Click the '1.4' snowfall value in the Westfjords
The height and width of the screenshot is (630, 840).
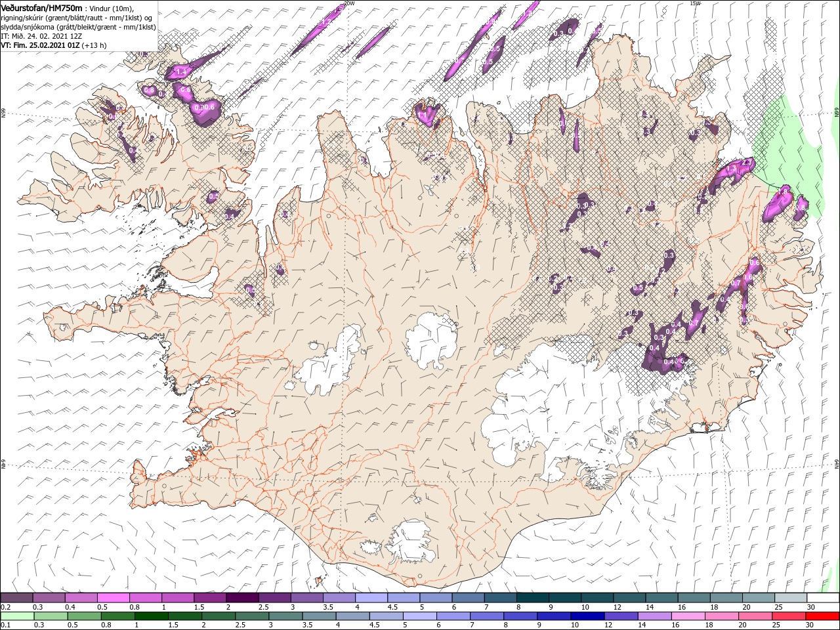click(182, 71)
